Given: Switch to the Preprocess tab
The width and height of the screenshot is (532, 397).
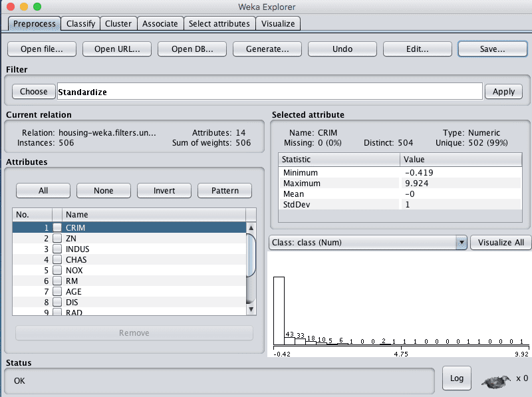Looking at the screenshot, I should click(x=35, y=23).
